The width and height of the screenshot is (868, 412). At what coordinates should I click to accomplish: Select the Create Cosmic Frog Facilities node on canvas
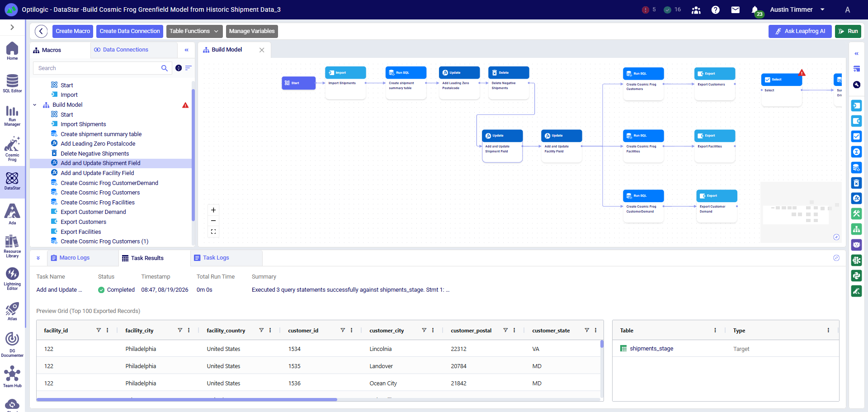(643, 146)
